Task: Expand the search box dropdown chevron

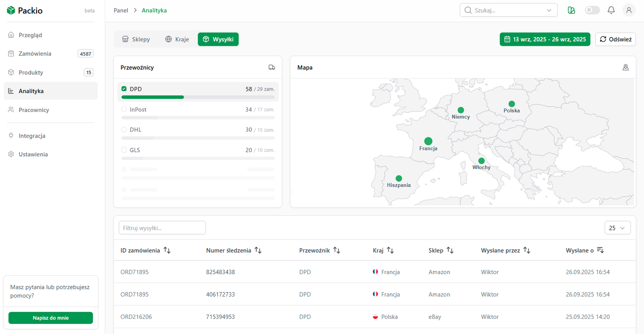Action: (x=549, y=10)
